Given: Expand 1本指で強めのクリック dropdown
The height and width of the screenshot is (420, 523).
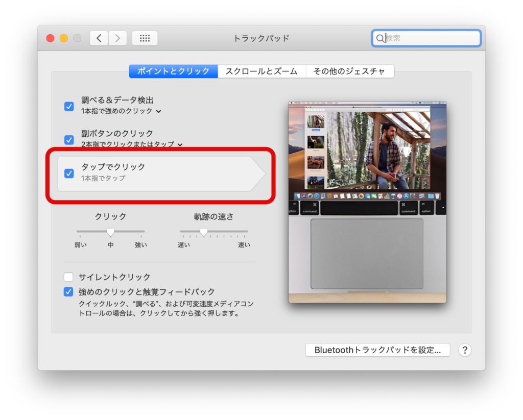Looking at the screenshot, I should [121, 111].
